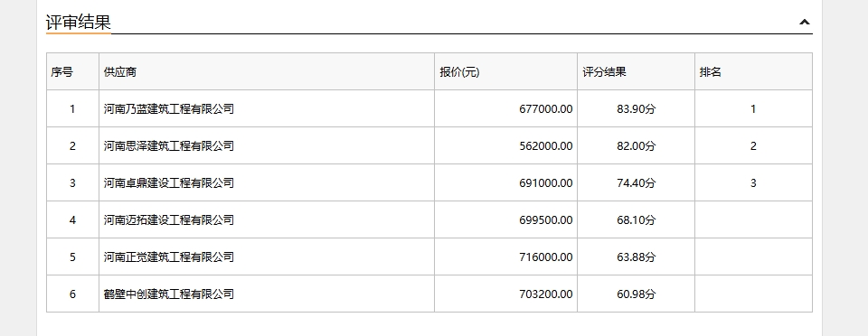Click the score 68.10分 cell
The height and width of the screenshot is (336, 868).
[636, 220]
